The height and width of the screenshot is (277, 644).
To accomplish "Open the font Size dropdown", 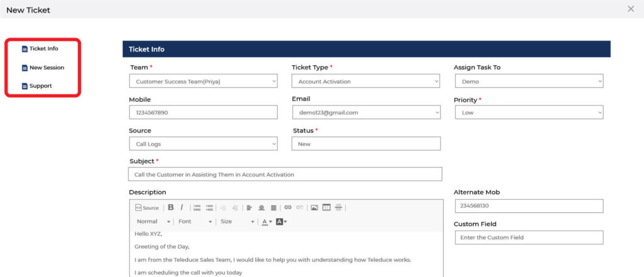I will pyautogui.click(x=237, y=222).
